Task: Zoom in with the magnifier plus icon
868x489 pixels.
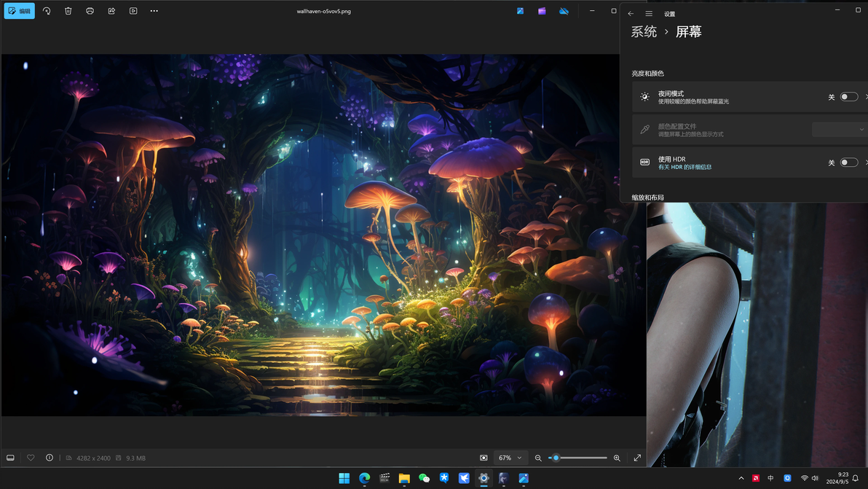Action: 617,458
